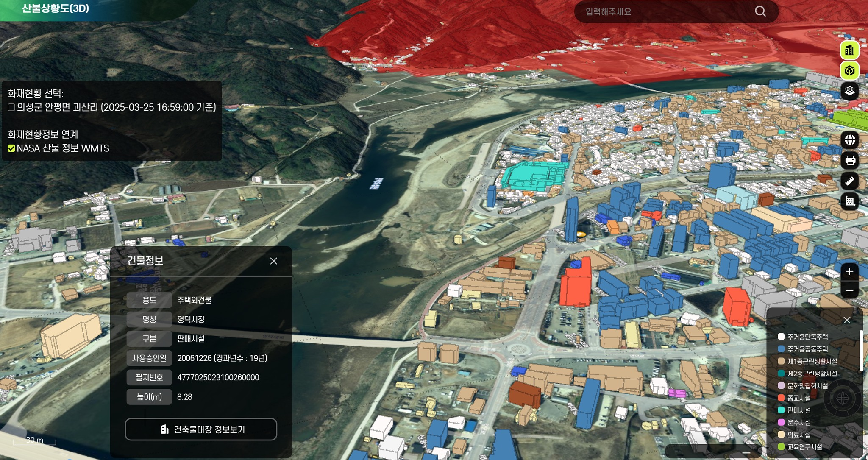Check the 의성군 안평면 괴산리 fire checkbox

[x=11, y=107]
